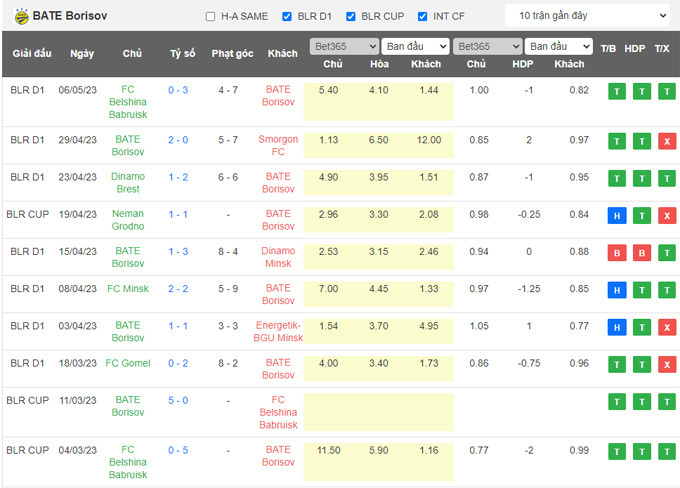Enable the H-A SAME checkbox
Image resolution: width=680 pixels, height=488 pixels.
click(210, 17)
